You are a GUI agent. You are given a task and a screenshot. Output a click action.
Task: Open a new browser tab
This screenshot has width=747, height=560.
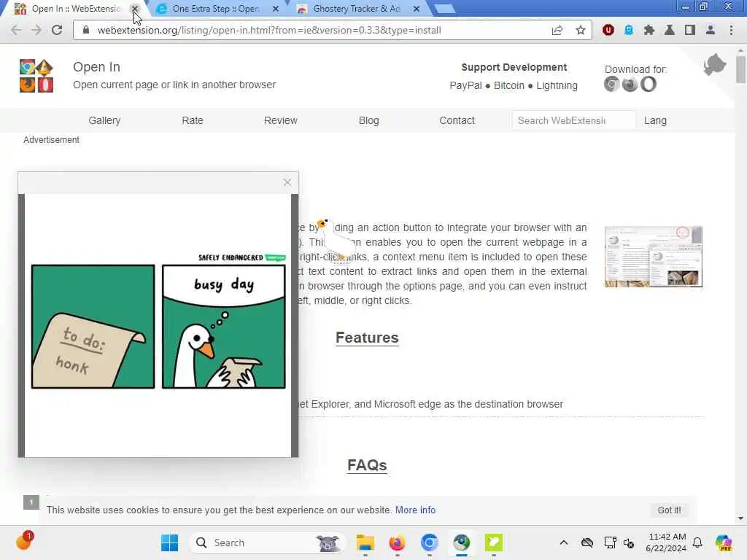point(445,9)
